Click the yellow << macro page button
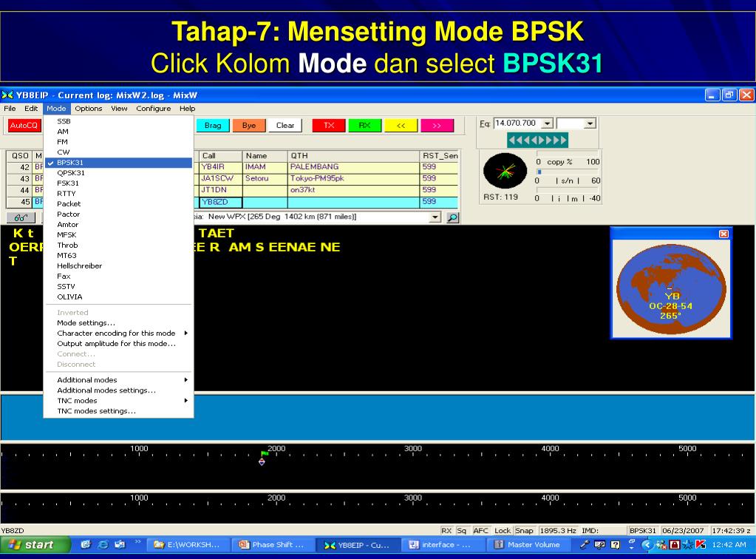756x559 pixels. tap(401, 126)
